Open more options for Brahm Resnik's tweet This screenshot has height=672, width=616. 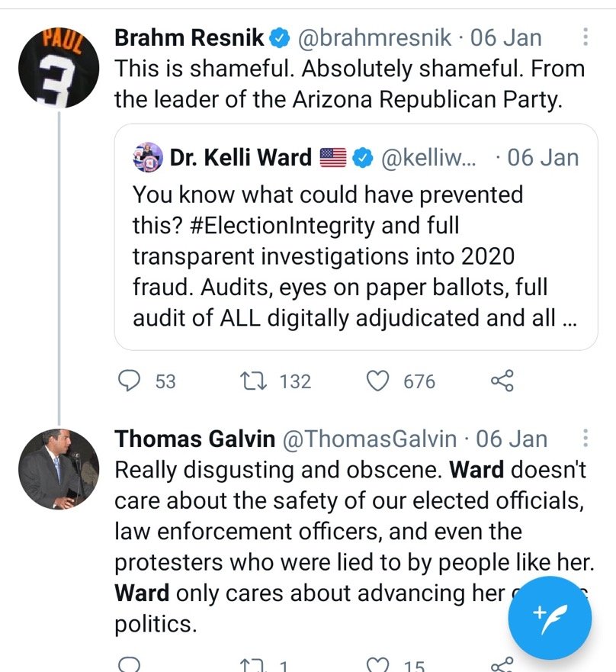tap(585, 37)
